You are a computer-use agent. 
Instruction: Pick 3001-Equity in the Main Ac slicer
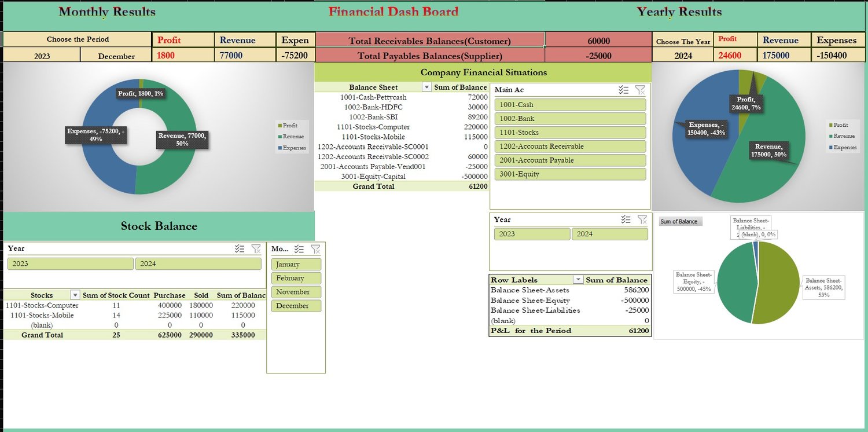570,174
